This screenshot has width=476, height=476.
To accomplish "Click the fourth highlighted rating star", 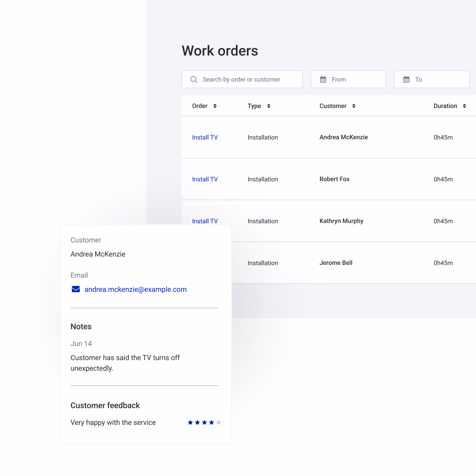I will [211, 422].
